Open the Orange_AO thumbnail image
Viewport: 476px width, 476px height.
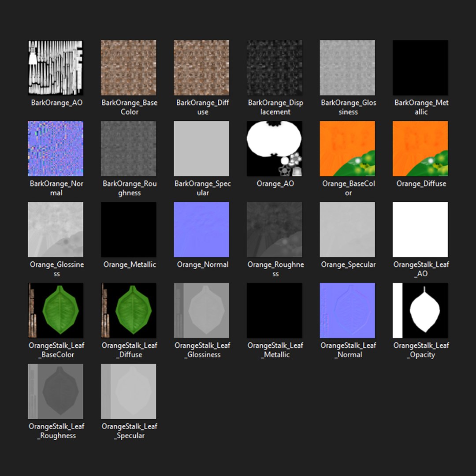click(x=275, y=149)
